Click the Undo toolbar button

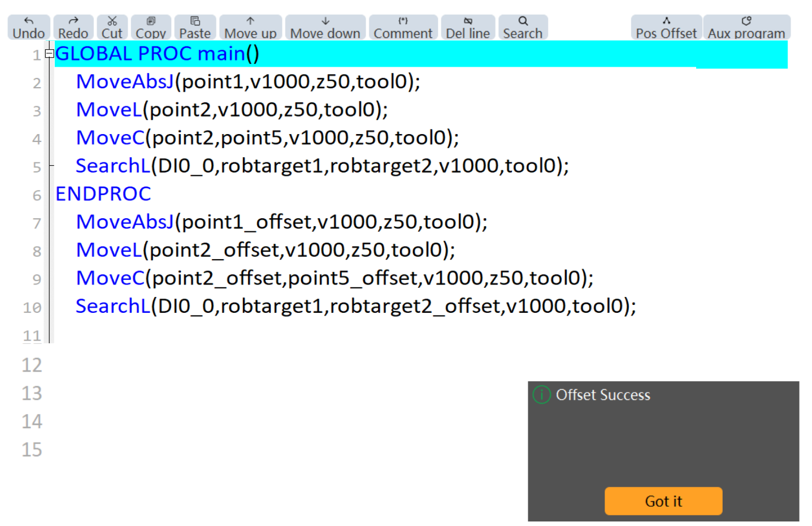(x=29, y=27)
